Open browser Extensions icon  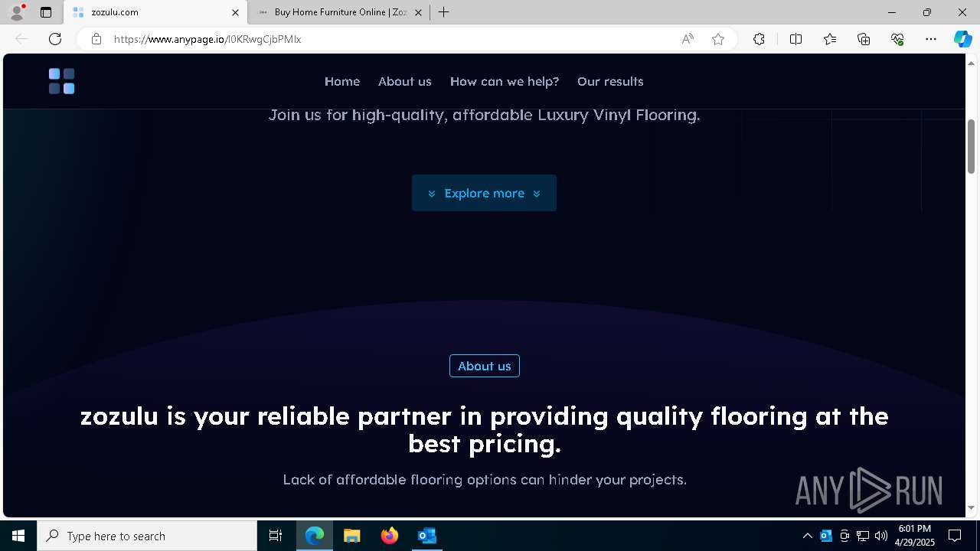pos(759,39)
